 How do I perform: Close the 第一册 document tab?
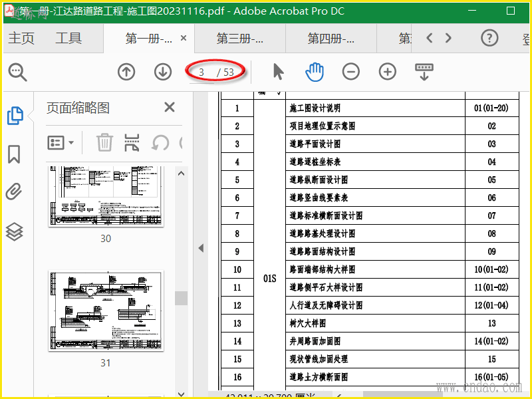coord(184,38)
